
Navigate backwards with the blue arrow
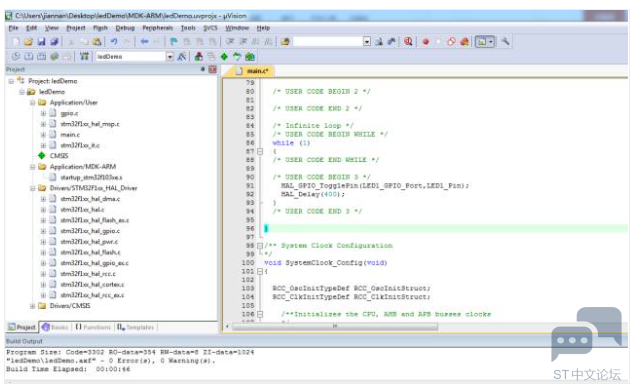point(144,42)
